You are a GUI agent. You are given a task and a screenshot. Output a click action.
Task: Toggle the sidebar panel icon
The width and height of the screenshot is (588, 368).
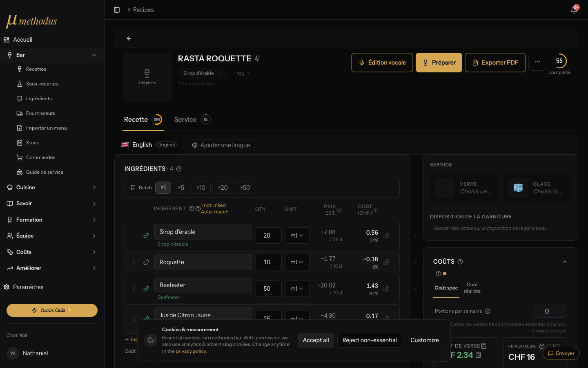click(x=117, y=10)
